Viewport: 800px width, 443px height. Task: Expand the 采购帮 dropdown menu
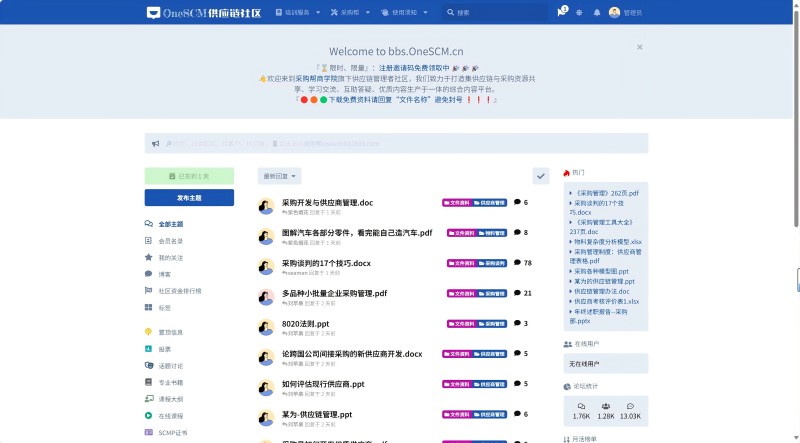pos(350,12)
